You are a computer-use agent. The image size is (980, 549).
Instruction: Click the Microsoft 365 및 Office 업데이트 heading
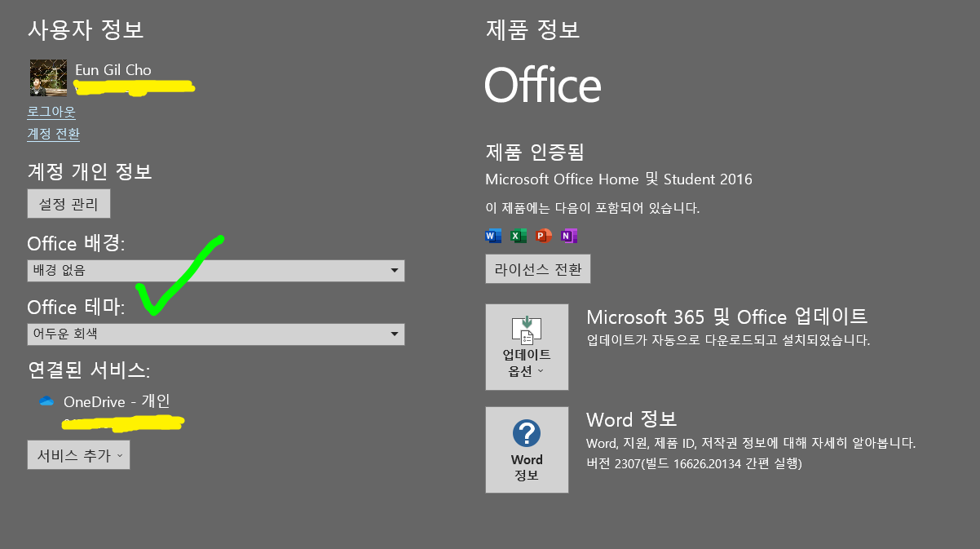pyautogui.click(x=727, y=317)
